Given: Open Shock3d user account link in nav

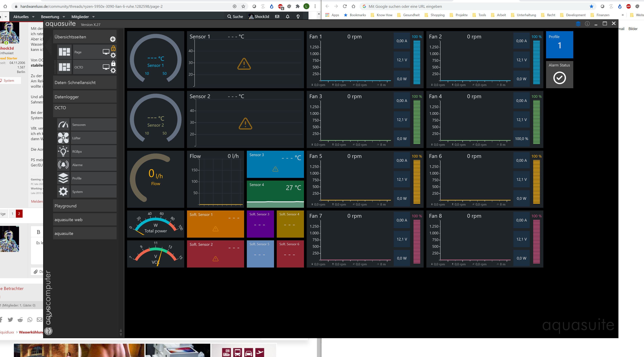Looking at the screenshot, I should coord(259,16).
